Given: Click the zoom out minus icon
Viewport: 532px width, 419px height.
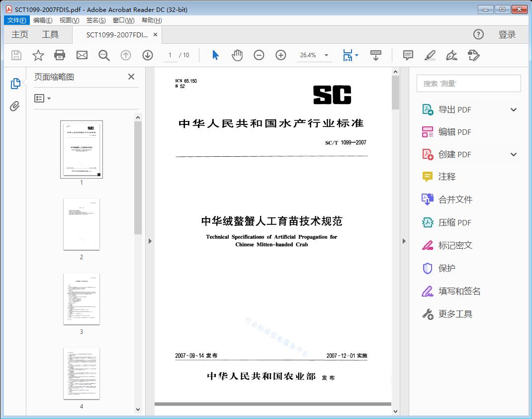Looking at the screenshot, I should 259,55.
